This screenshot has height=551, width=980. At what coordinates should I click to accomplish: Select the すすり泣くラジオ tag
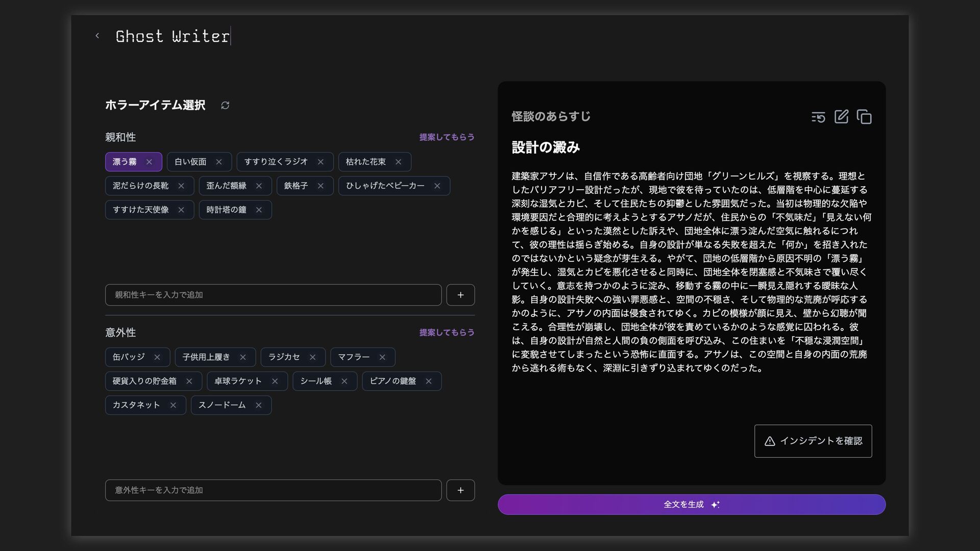[276, 162]
